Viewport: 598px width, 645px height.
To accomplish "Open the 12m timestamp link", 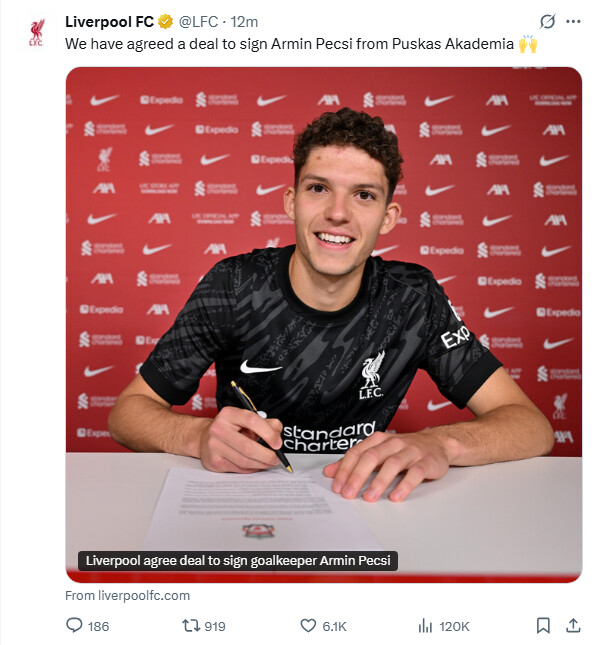I will click(244, 21).
